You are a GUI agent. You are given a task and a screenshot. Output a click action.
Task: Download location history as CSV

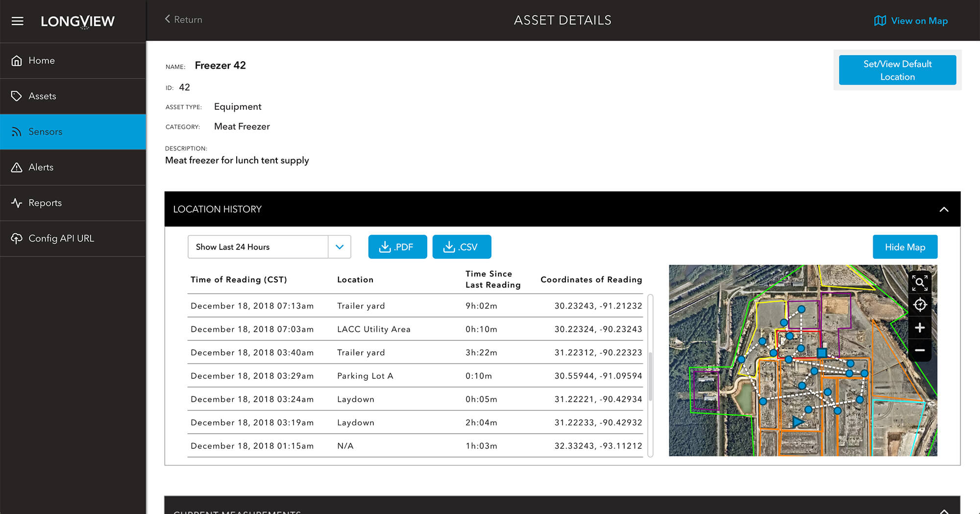[462, 247]
